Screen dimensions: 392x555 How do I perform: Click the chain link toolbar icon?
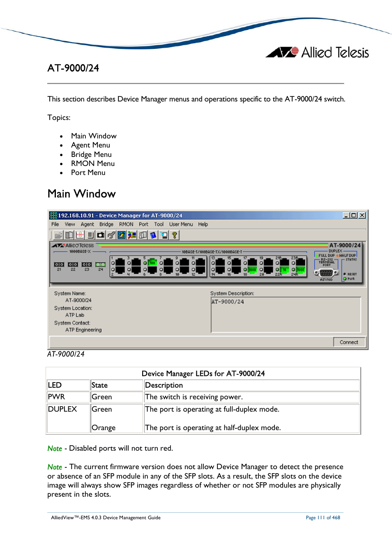(x=111, y=235)
